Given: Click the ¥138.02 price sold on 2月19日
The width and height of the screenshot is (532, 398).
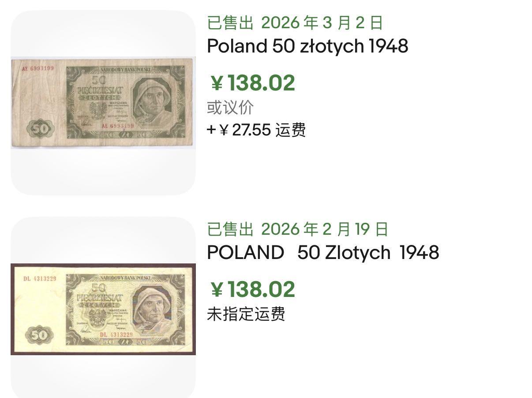Looking at the screenshot, I should coord(252,289).
